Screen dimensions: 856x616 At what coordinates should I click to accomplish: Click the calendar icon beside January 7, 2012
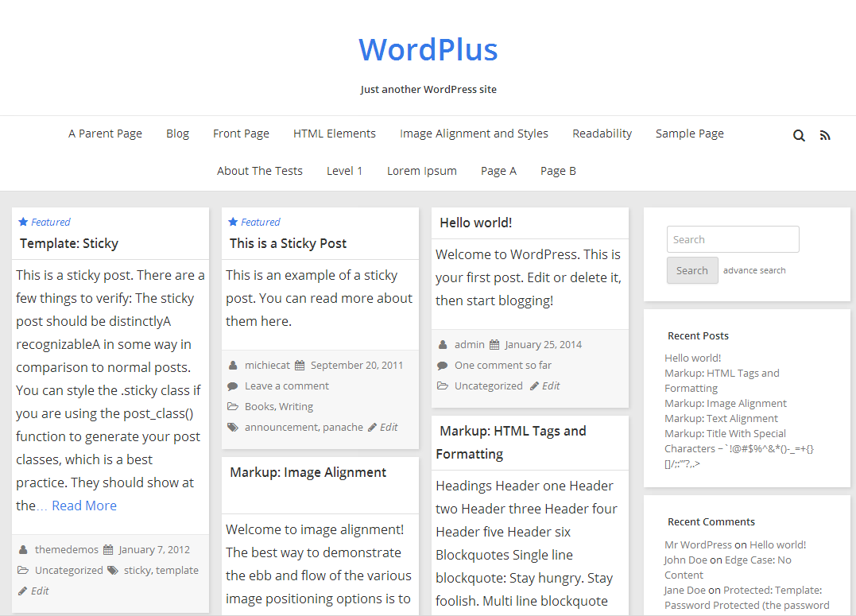point(108,549)
